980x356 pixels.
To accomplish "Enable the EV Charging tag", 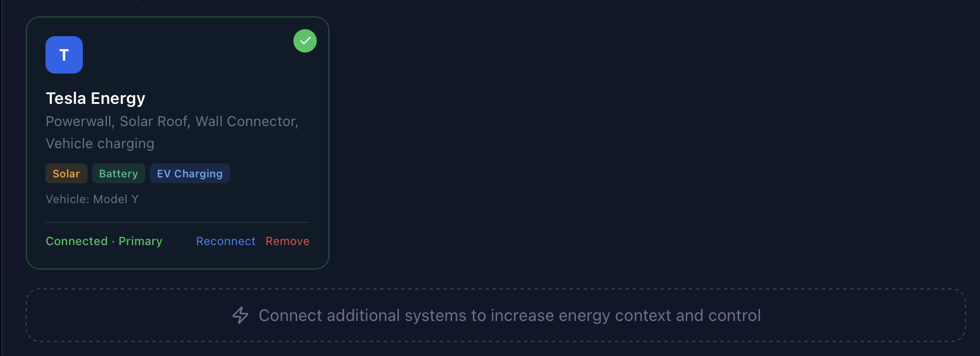I will [x=190, y=173].
